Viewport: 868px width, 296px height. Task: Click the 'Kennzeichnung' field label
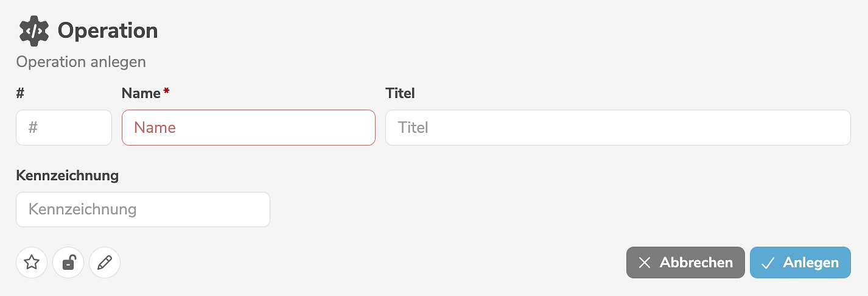[x=67, y=176]
